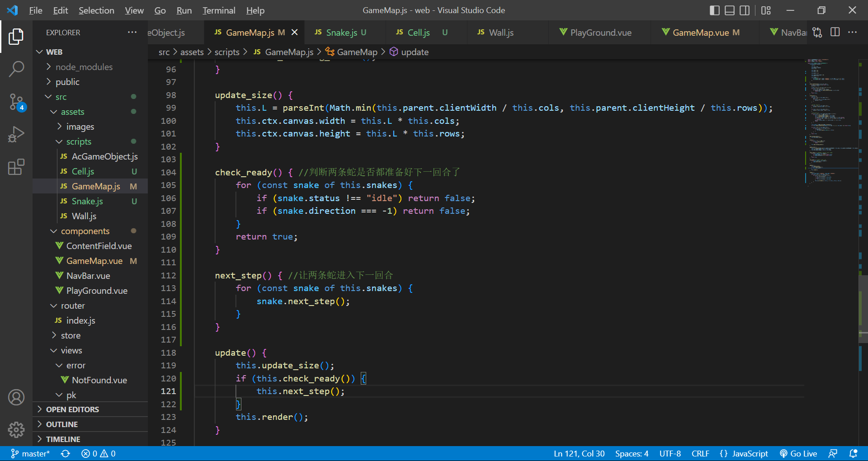868x461 pixels.
Task: Click the master branch indicator in status bar
Action: click(30, 454)
